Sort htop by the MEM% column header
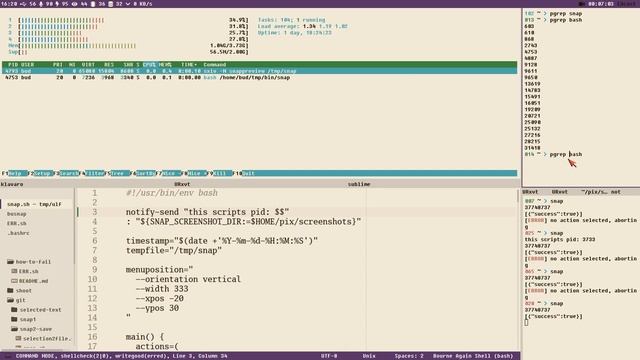The width and height of the screenshot is (640, 360). (x=165, y=64)
